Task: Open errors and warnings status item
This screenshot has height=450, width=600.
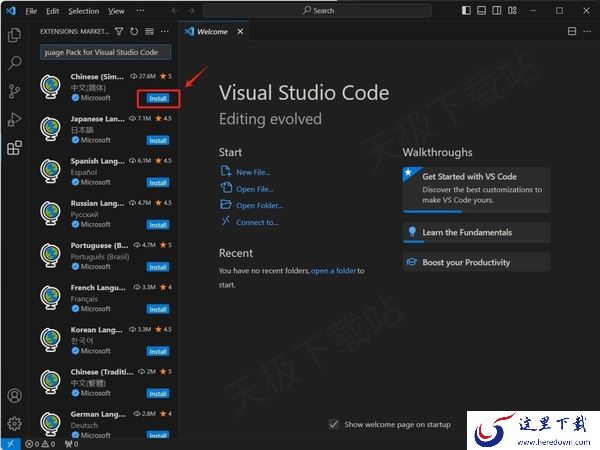Action: [40, 444]
